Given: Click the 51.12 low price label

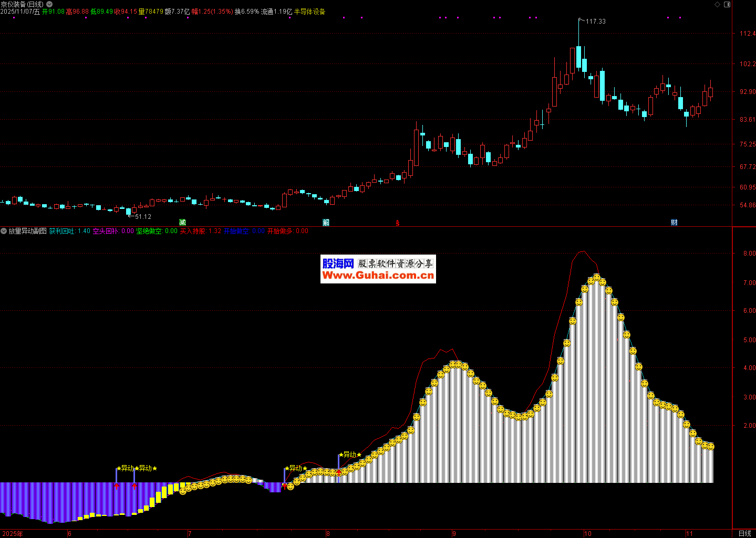Looking at the screenshot, I should click(x=142, y=217).
